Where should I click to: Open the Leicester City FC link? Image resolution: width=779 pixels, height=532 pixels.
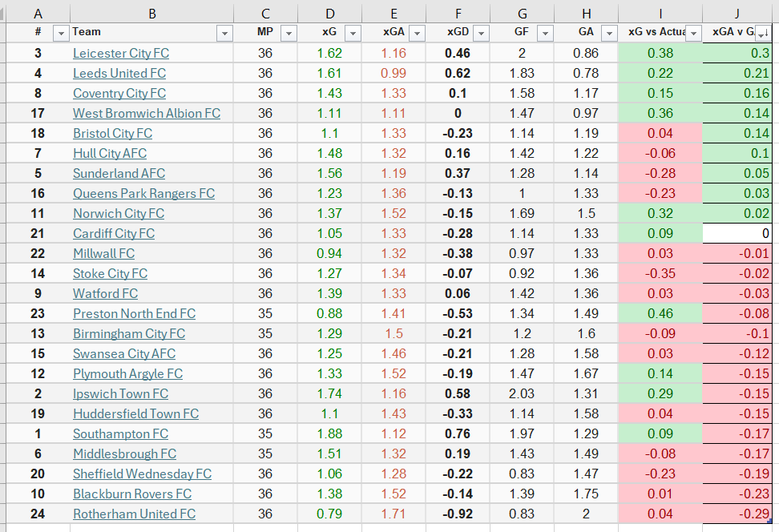click(121, 53)
